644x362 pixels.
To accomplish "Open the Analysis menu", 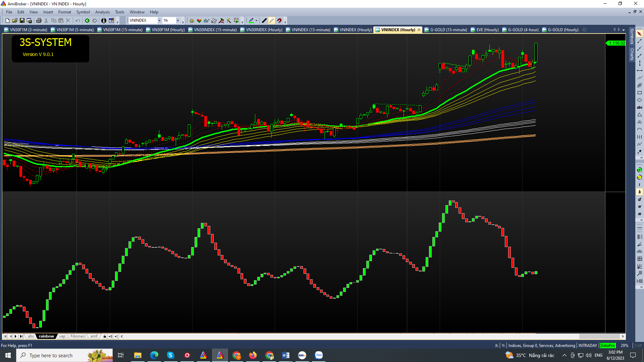I will pyautogui.click(x=102, y=12).
